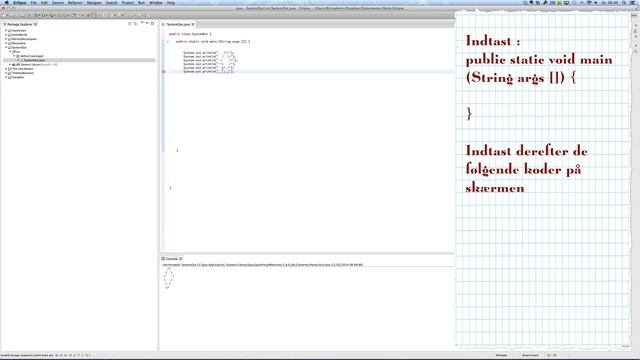Click Collapse All in Package Explorer
This screenshot has width=640, height=360.
pos(130,24)
